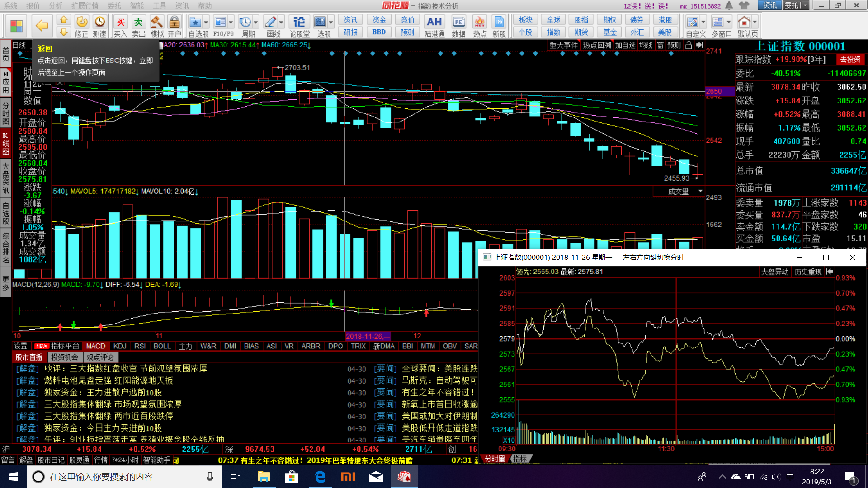
Task: Click the Windows search box in taskbar
Action: (124, 477)
